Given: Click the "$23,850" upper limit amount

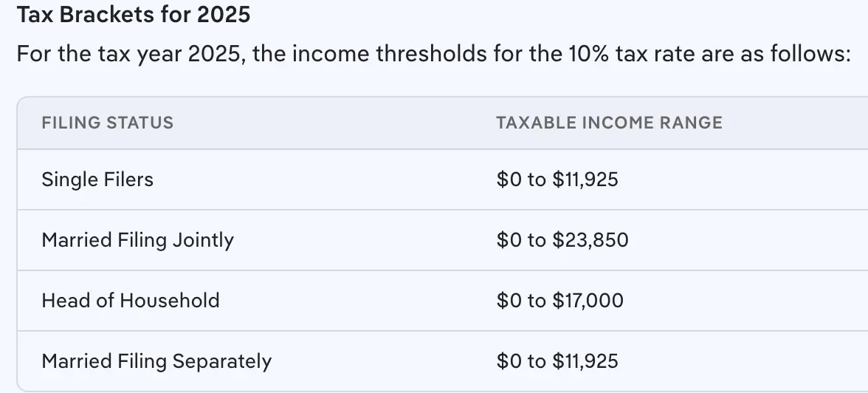Looking at the screenshot, I should click(590, 240).
